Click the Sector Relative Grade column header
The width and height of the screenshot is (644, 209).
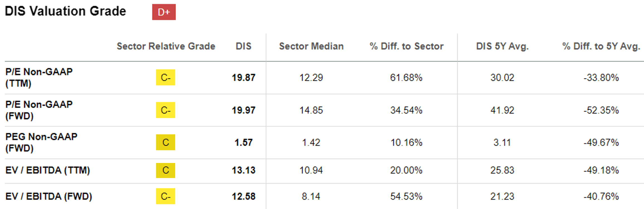coord(166,46)
